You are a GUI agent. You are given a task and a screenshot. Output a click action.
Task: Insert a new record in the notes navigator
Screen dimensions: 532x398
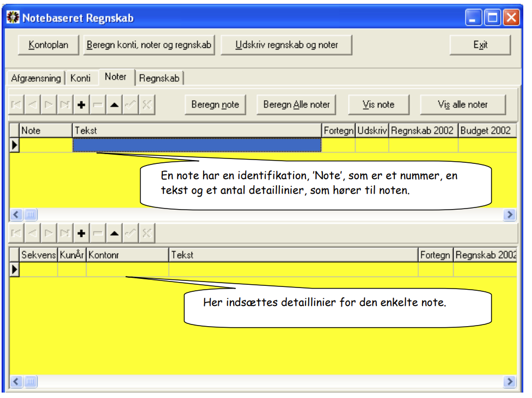[x=81, y=105]
